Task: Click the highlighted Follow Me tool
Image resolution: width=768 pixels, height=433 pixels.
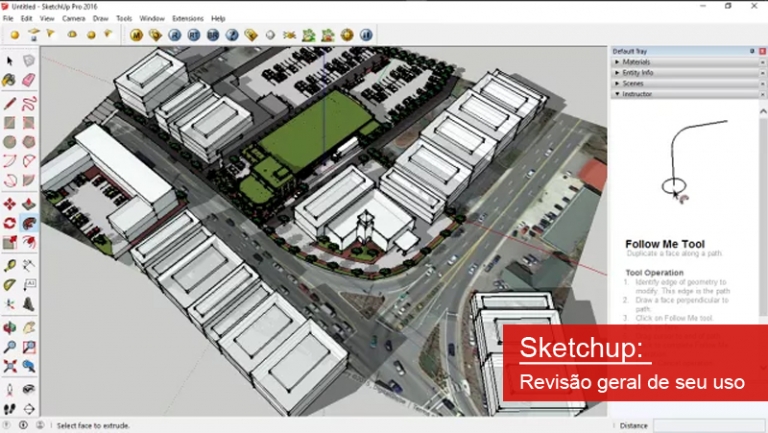Action: 29,223
